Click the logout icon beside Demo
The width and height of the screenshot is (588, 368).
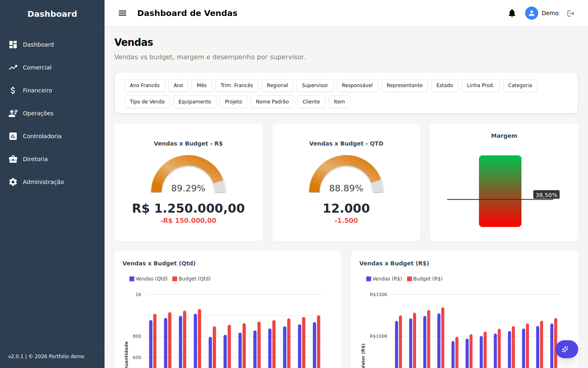point(571,13)
